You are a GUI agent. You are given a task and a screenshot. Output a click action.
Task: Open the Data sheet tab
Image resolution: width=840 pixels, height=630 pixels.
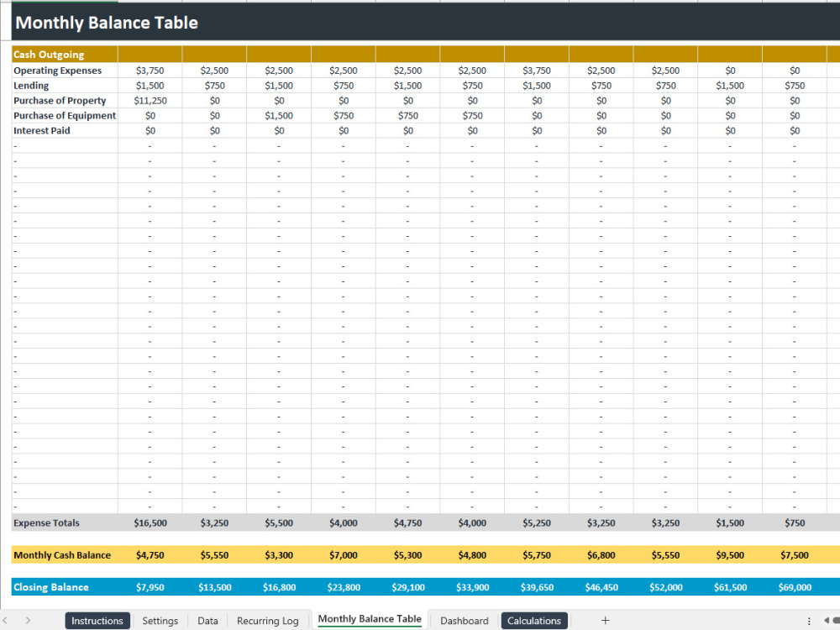click(x=207, y=621)
